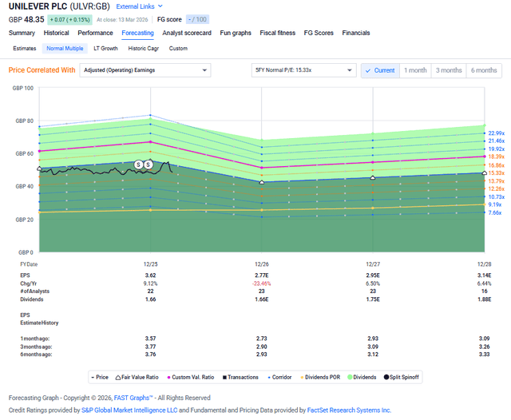511x420 pixels.
Task: Go to the Fun graphs tab
Action: 236,33
